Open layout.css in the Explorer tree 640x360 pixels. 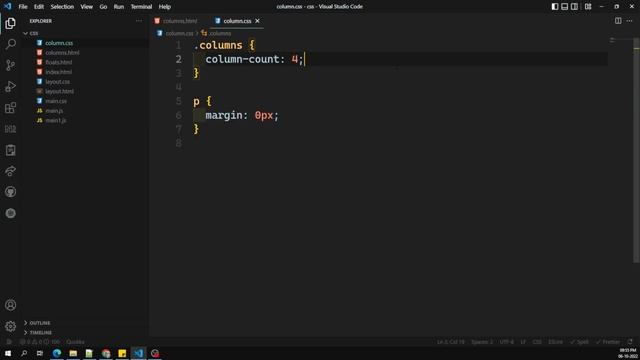pyautogui.click(x=57, y=82)
